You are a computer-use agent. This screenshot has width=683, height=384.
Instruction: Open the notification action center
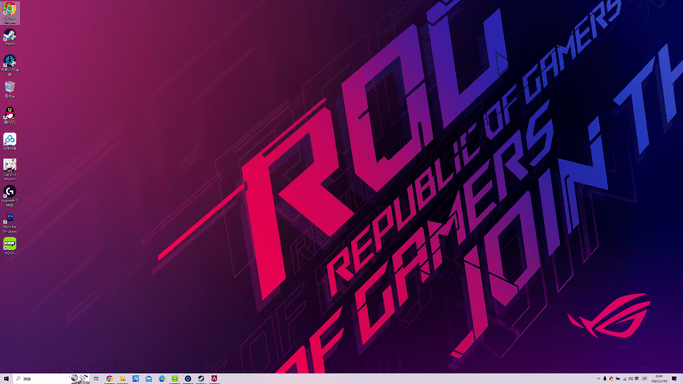pyautogui.click(x=674, y=379)
